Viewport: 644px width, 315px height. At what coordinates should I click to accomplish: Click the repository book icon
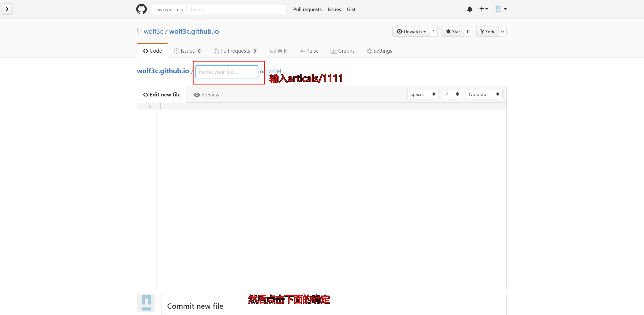139,31
